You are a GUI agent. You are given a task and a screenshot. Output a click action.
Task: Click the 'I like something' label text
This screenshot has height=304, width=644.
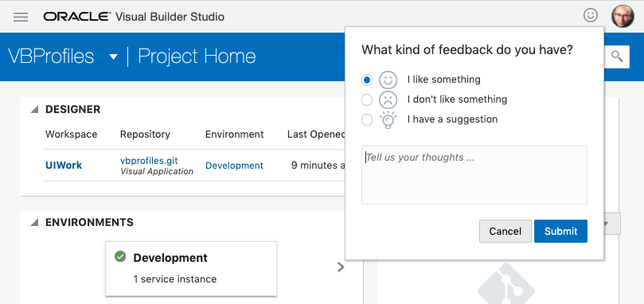click(444, 80)
